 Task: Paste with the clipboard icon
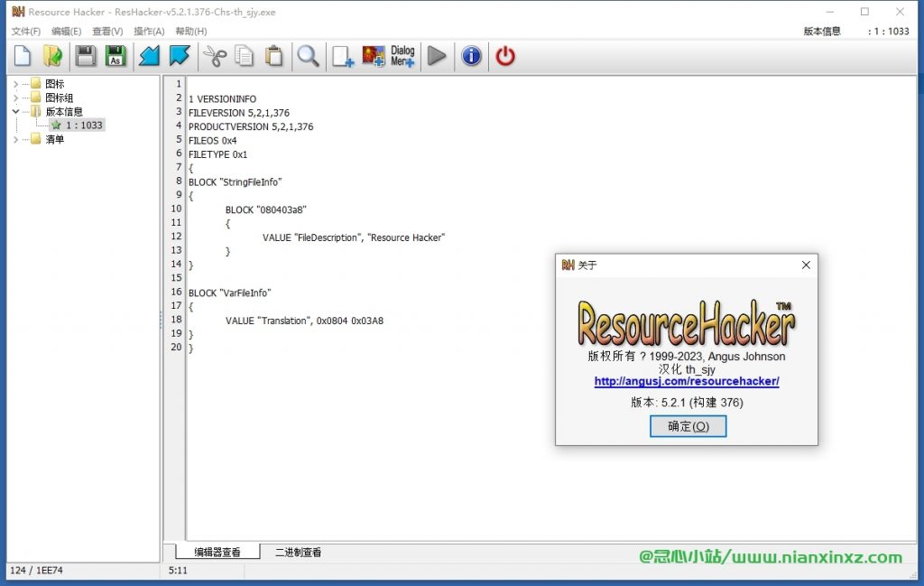coord(273,56)
